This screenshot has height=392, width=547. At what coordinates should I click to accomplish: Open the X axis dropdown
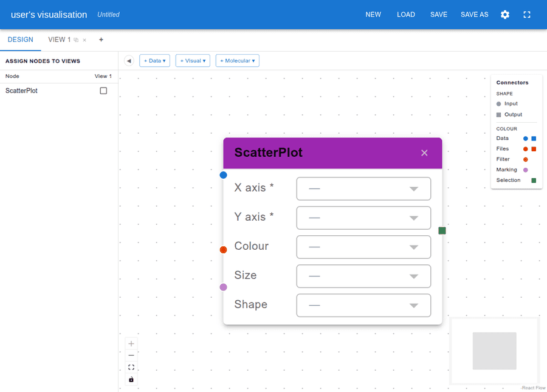tap(363, 188)
